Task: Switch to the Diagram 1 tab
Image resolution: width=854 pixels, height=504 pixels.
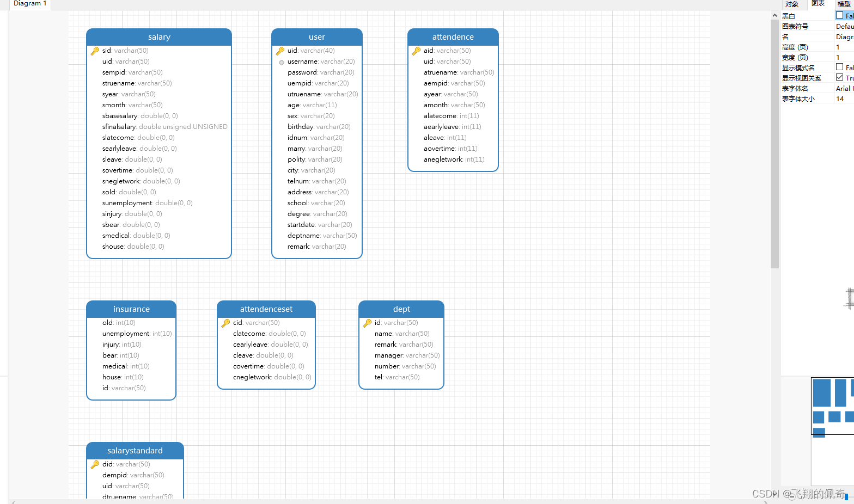Action: click(x=29, y=4)
